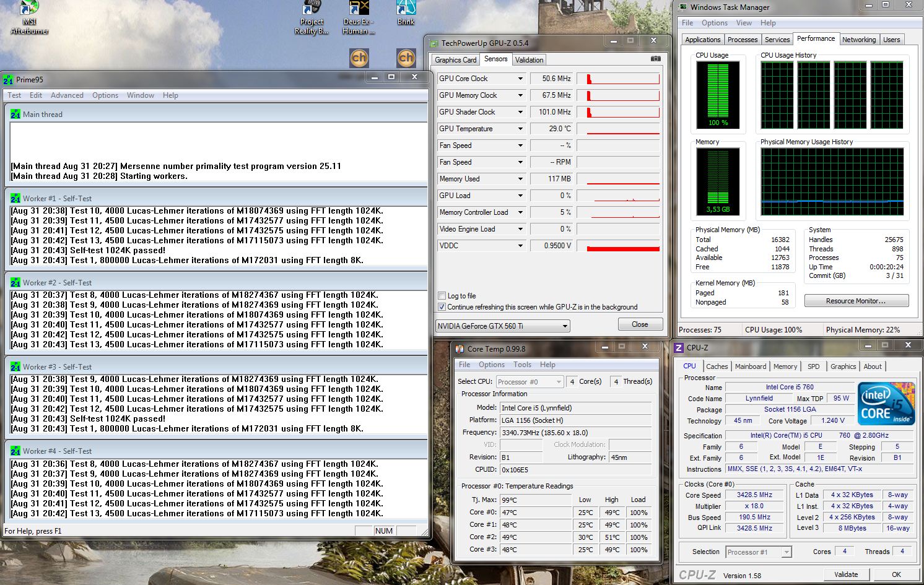Screen dimensions: 924x585
Task: Open the Advanced menu in Prime95
Action: point(67,95)
